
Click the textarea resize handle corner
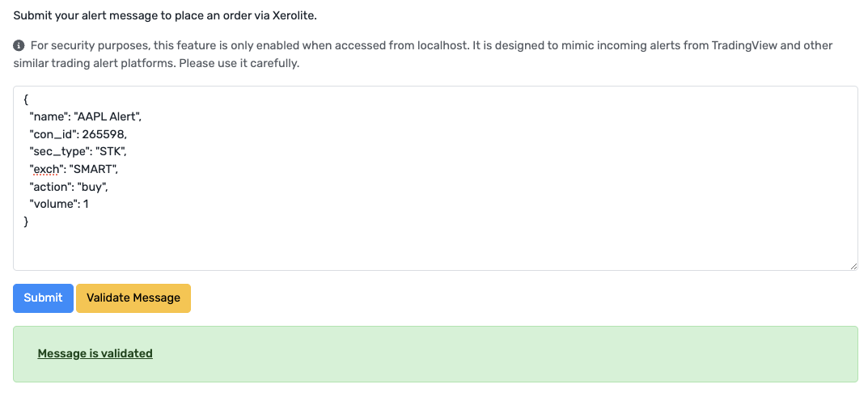pyautogui.click(x=853, y=267)
